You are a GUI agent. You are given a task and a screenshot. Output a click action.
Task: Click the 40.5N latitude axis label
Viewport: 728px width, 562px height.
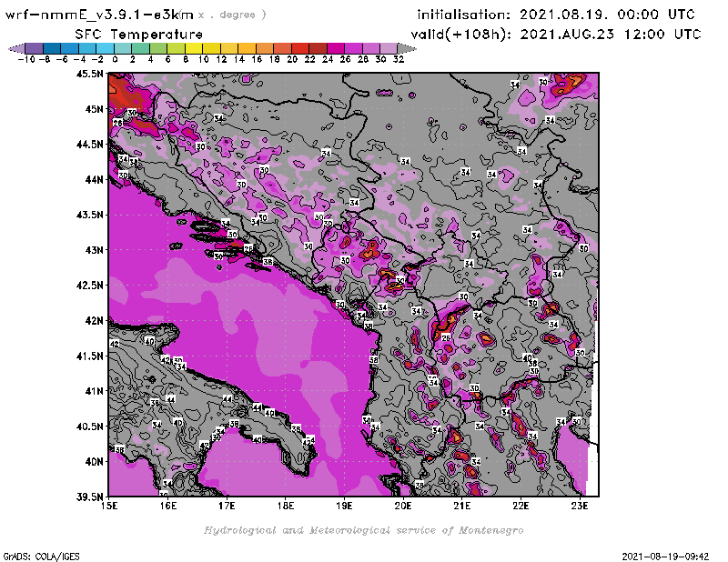[89, 427]
